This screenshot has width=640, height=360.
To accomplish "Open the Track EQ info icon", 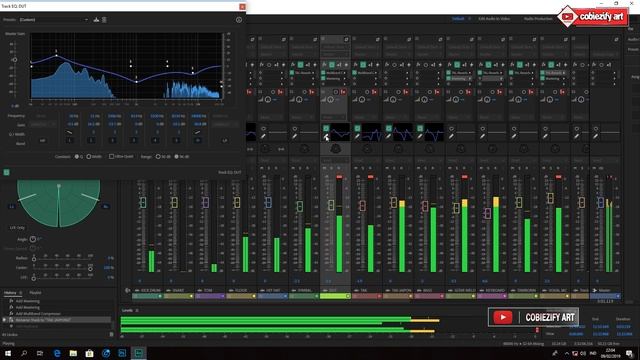I will coord(239,20).
